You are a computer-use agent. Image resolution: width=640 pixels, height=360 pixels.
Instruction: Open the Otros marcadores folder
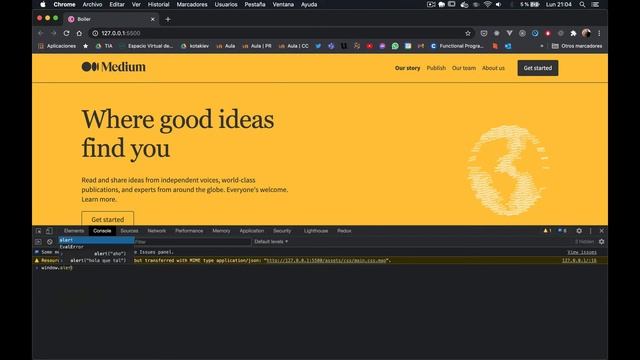click(x=577, y=46)
